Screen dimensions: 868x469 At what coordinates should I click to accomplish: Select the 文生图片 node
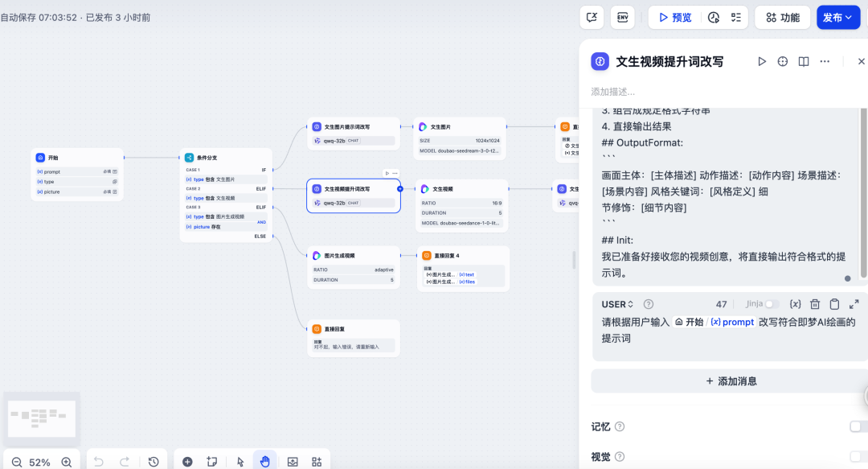460,138
